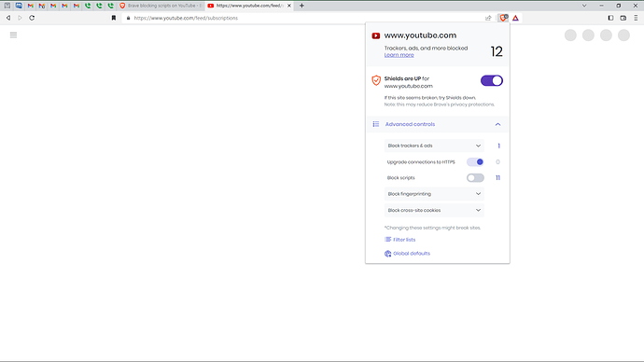This screenshot has height=362, width=644.
Task: Open the Brave Wallet icon
Action: (x=623, y=18)
